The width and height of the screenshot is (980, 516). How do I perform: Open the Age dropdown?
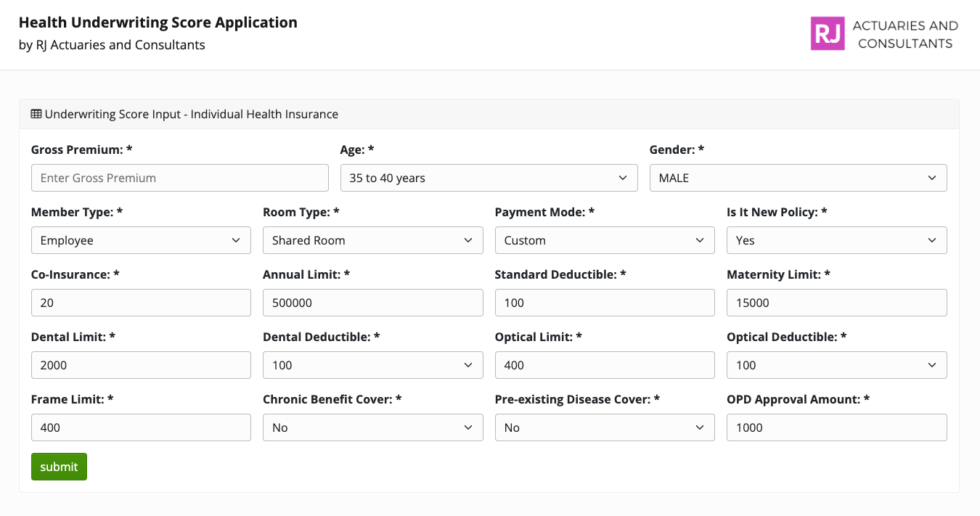pos(488,178)
